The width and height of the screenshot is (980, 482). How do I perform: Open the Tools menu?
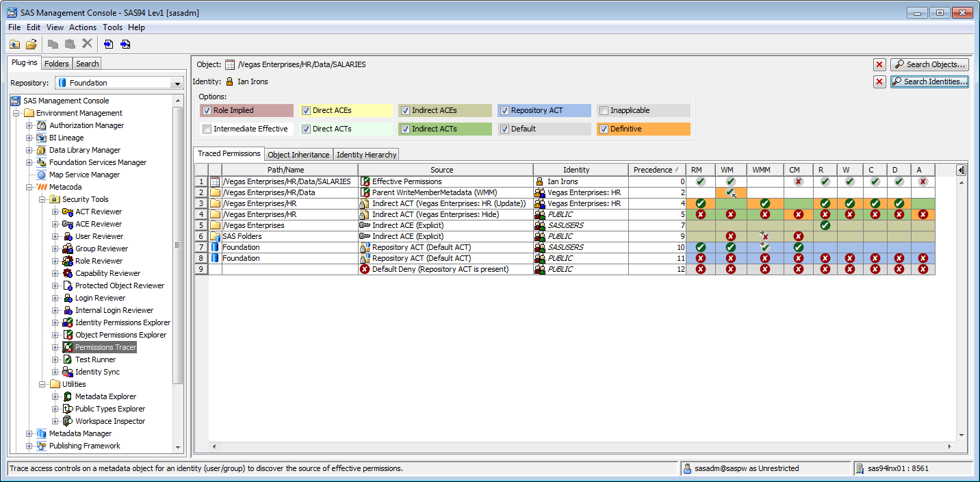[112, 27]
